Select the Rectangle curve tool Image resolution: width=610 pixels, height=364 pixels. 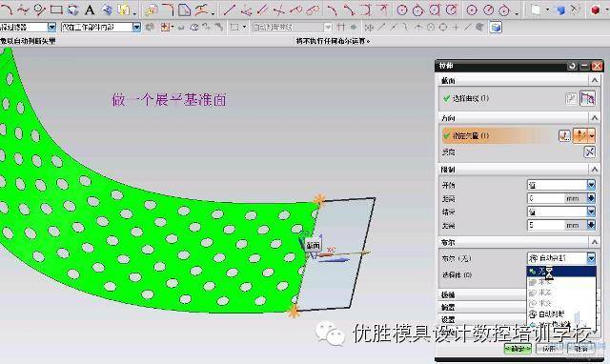click(x=56, y=10)
